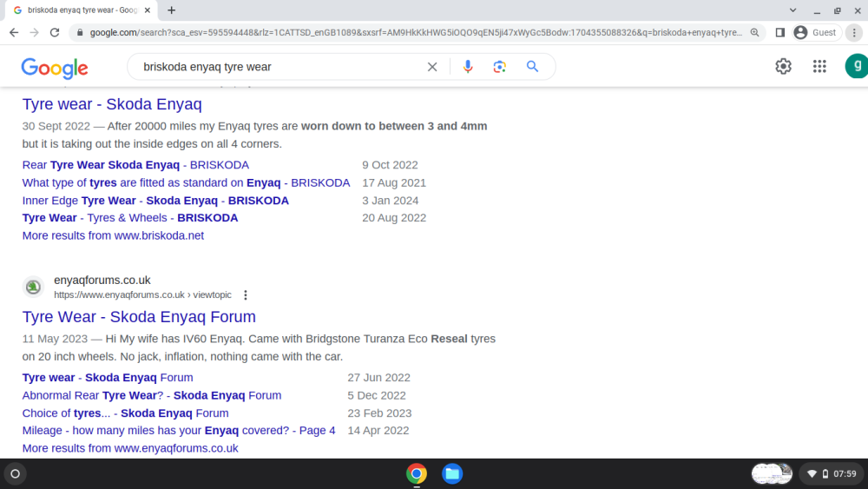Open 'More results from www.briskoda.net'

pos(113,235)
